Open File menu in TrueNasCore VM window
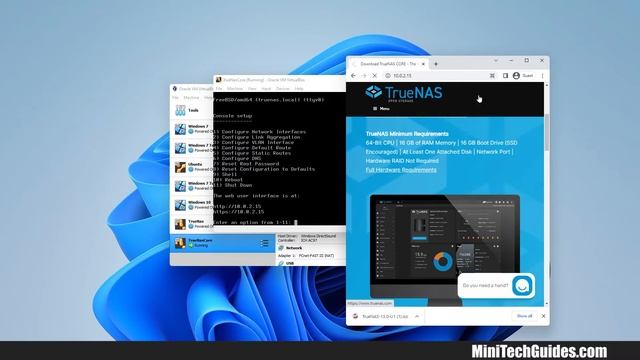The height and width of the screenshot is (360, 640). (x=219, y=89)
